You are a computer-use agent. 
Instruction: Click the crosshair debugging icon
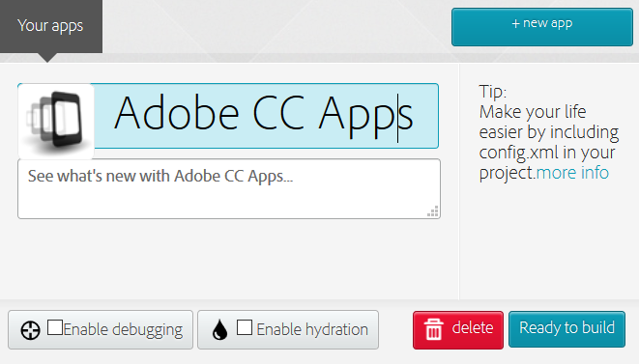point(30,330)
